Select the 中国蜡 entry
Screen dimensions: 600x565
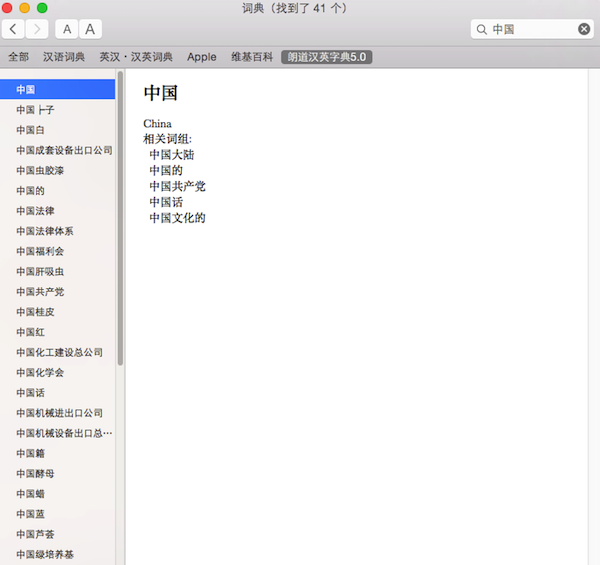[x=57, y=494]
